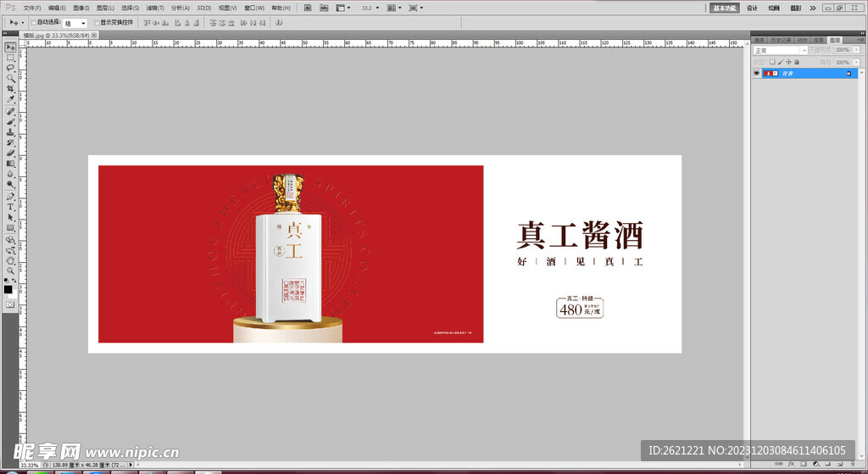Click the status bar zoom 33.33% field

coord(30,466)
